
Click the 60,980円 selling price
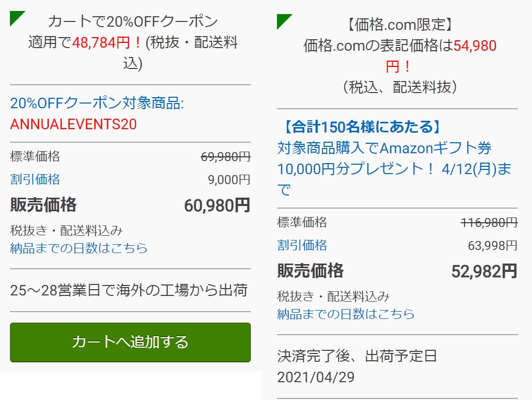[x=217, y=205]
